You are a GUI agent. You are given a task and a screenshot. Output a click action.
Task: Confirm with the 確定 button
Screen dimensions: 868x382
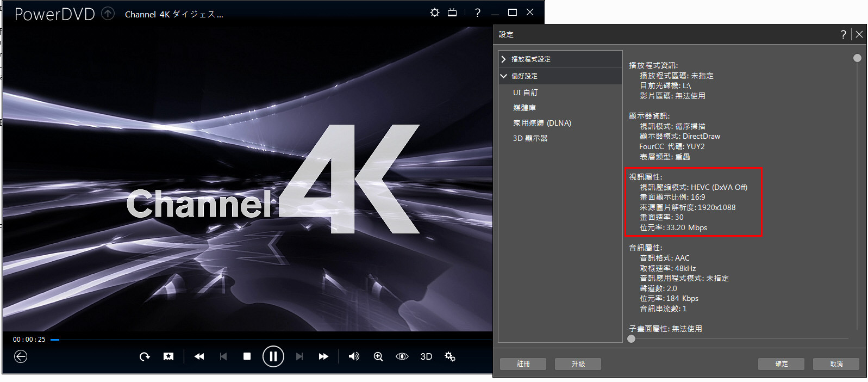pyautogui.click(x=782, y=363)
